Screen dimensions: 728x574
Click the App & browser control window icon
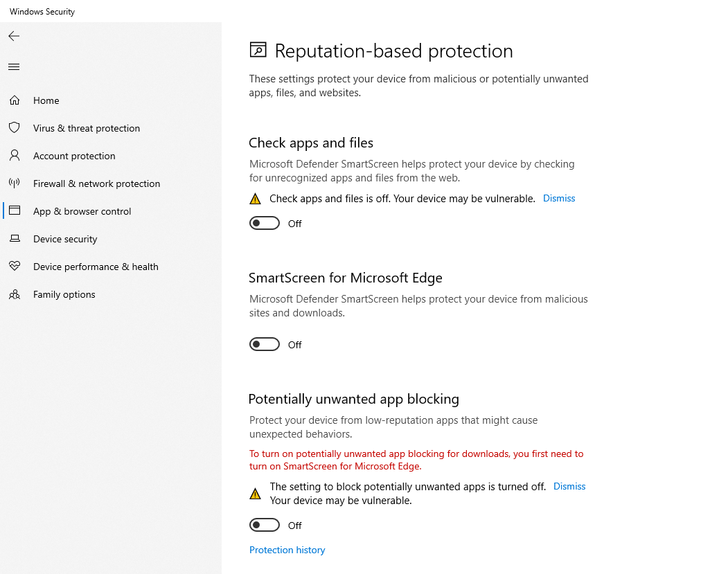[15, 210]
